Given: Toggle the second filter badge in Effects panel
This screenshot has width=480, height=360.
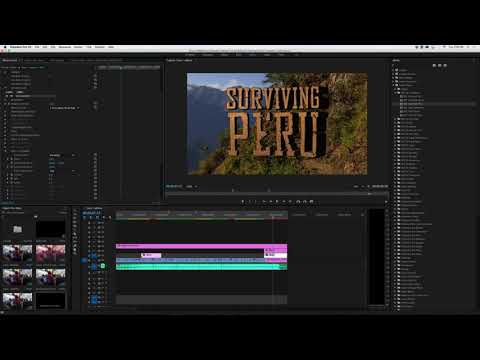Looking at the screenshot, I should pos(440,65).
